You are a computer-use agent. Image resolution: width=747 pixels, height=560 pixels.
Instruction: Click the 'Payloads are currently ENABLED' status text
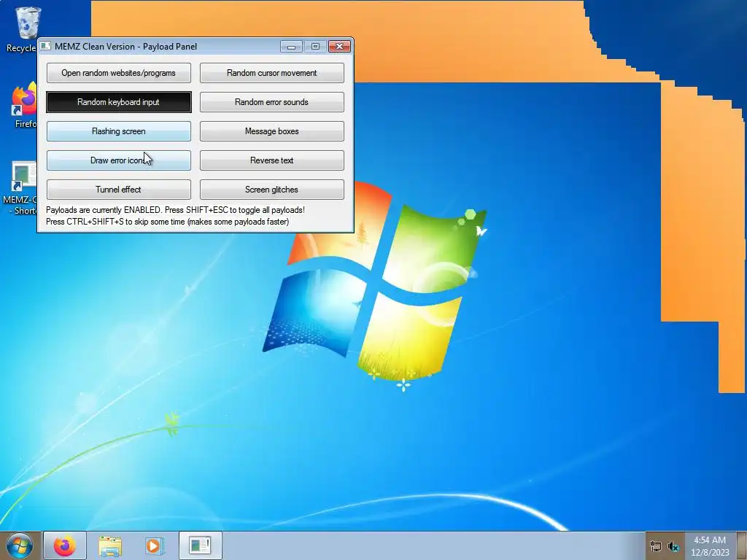click(x=175, y=210)
